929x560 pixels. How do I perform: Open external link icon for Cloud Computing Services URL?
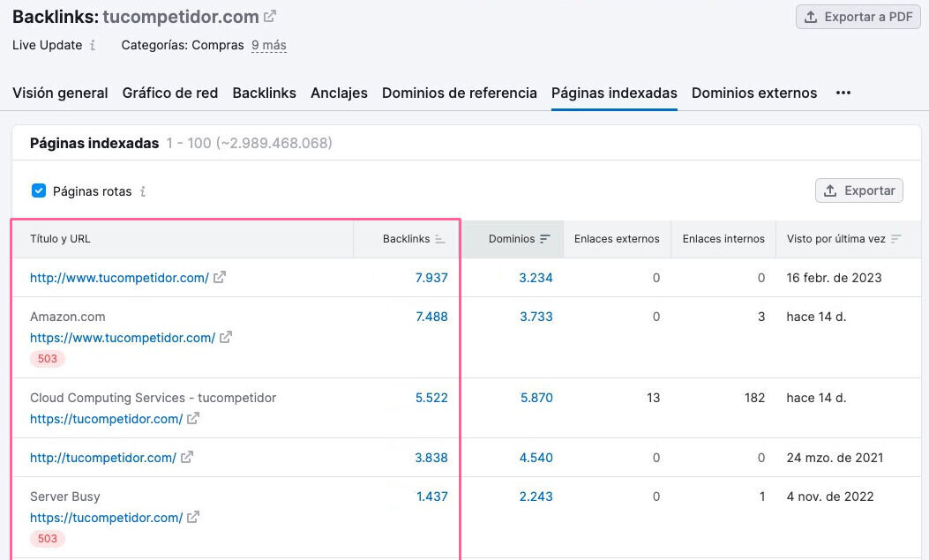point(193,419)
